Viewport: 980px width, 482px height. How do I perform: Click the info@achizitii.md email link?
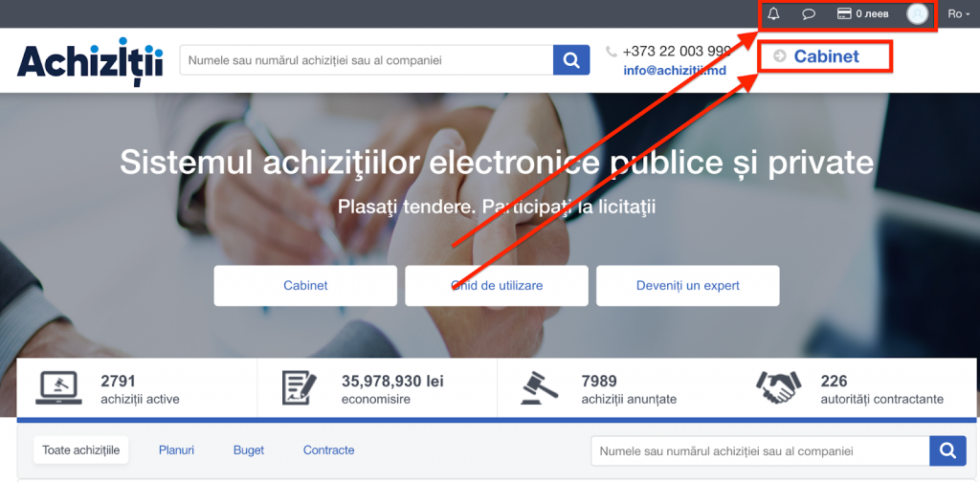coord(675,71)
